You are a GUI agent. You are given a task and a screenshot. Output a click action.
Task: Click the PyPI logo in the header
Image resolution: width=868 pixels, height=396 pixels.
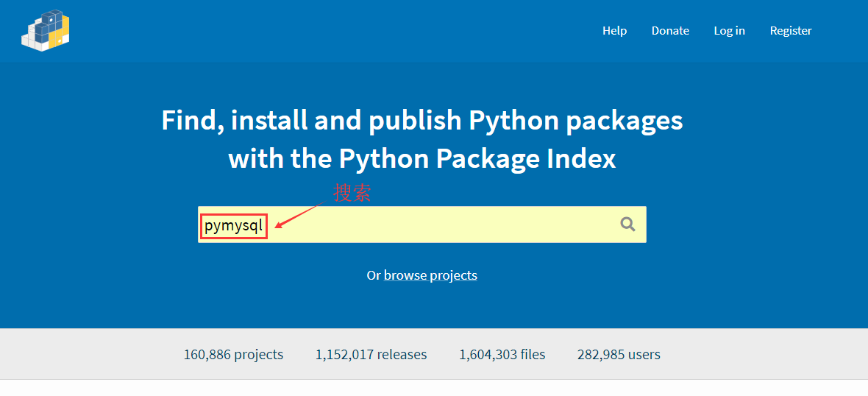46,30
